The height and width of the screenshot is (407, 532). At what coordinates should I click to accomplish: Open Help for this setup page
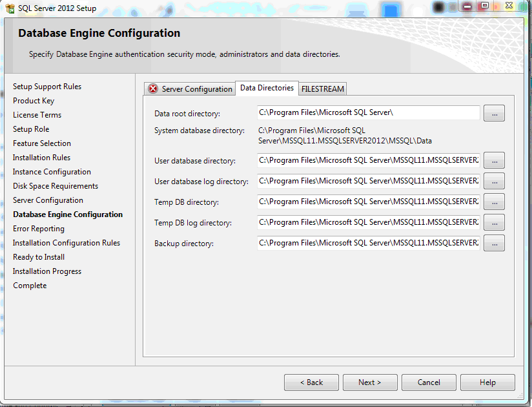(487, 382)
